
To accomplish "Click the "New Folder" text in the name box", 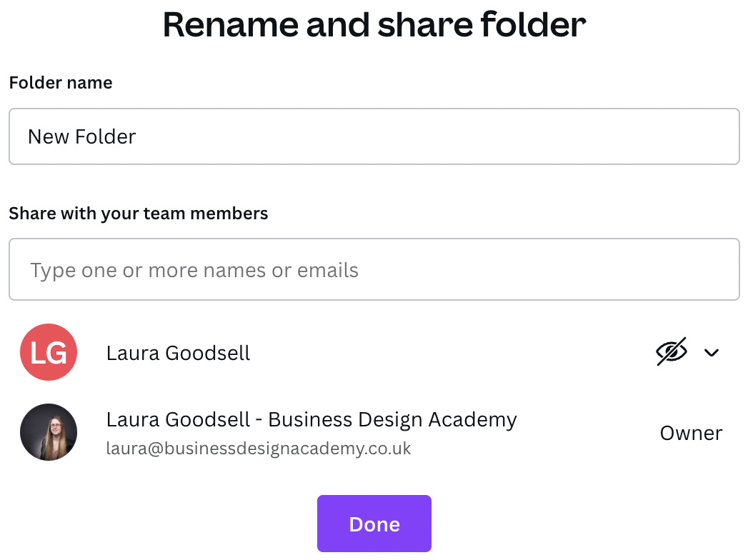I will coord(81,136).
